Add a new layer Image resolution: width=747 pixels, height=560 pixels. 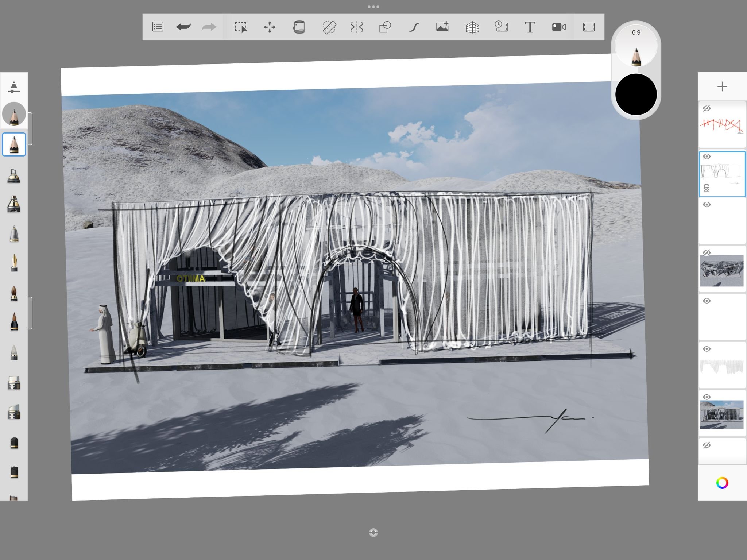(722, 86)
